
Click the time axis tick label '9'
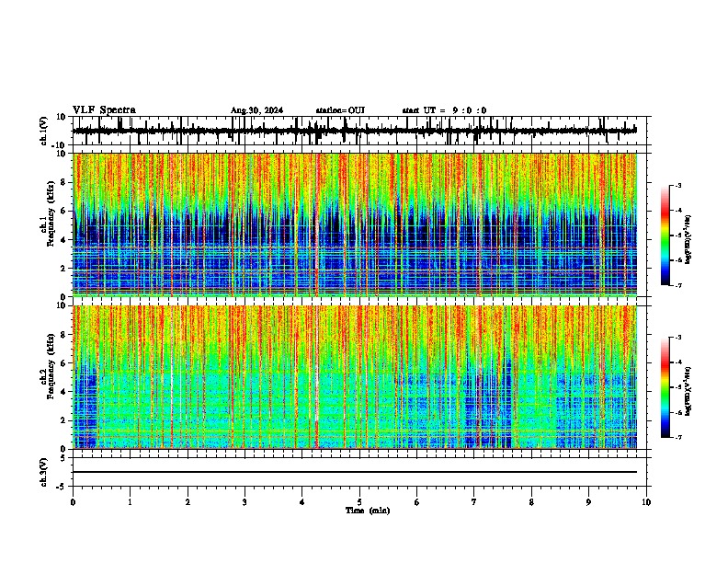click(588, 502)
